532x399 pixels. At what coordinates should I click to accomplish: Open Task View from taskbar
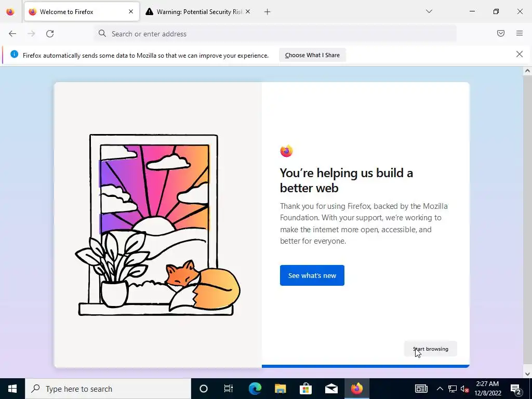[x=229, y=389]
